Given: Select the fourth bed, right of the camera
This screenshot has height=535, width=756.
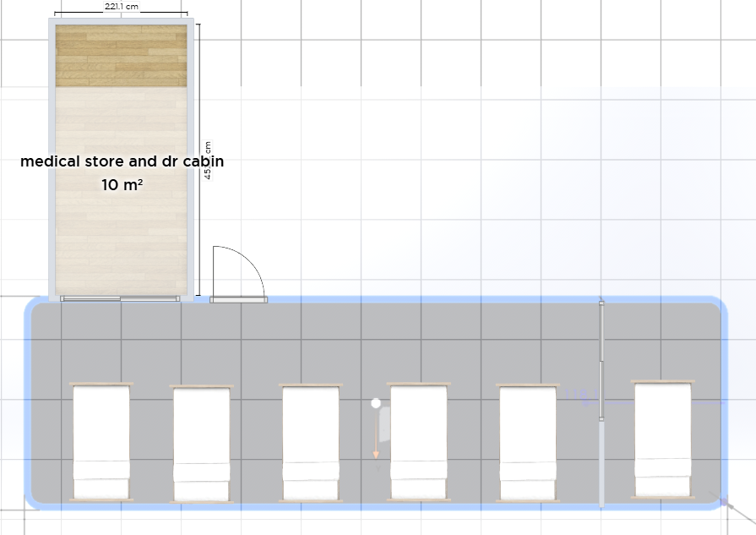Looking at the screenshot, I should coord(419,442).
